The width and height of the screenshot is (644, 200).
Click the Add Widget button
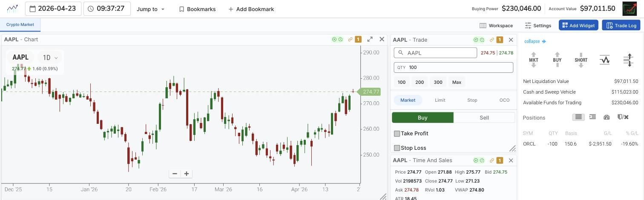coord(578,26)
